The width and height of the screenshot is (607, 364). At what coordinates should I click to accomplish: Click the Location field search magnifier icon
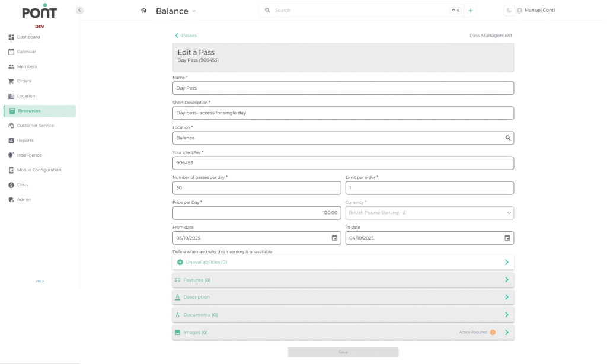coord(507,138)
